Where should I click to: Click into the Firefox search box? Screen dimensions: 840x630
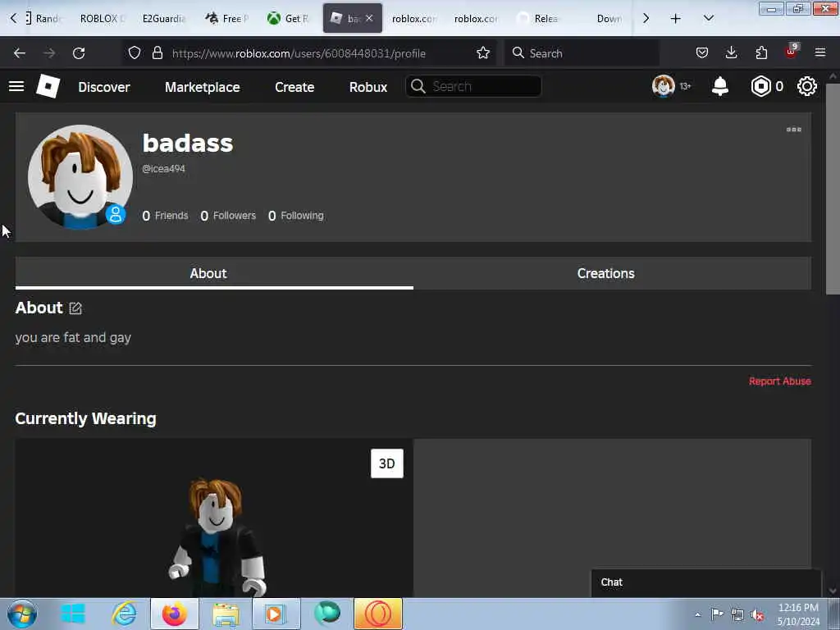(x=582, y=53)
